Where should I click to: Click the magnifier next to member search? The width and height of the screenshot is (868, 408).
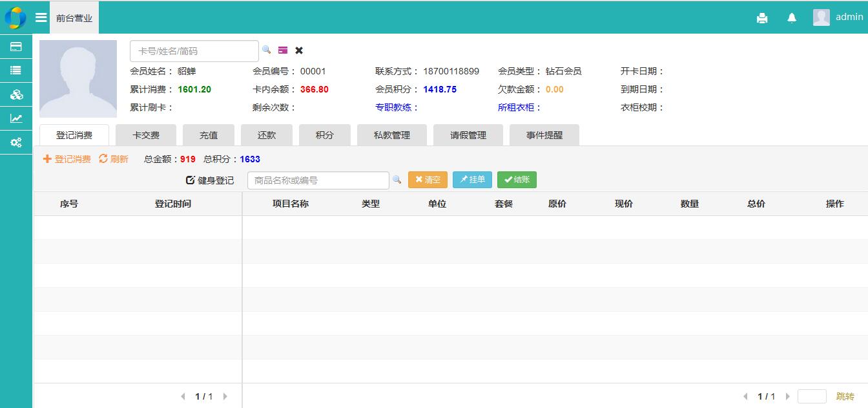[x=266, y=50]
